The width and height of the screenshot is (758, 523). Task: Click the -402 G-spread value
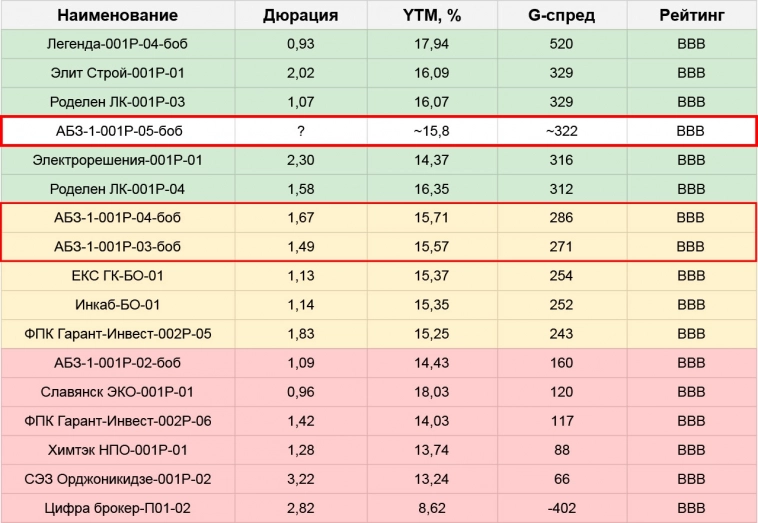561,508
